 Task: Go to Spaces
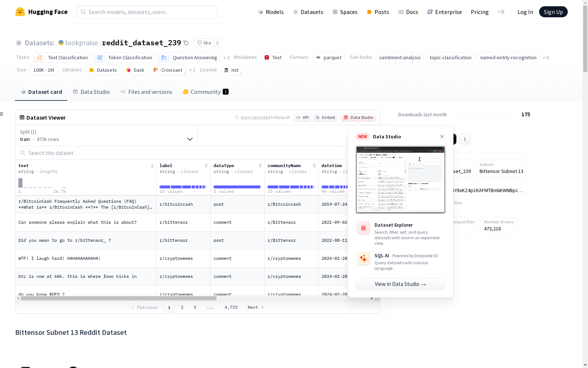[345, 12]
